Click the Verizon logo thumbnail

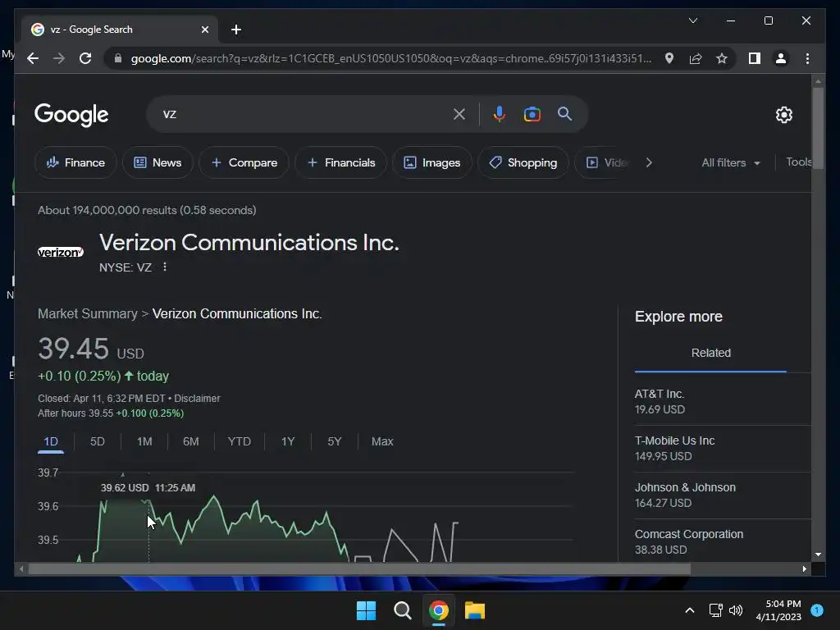point(61,252)
